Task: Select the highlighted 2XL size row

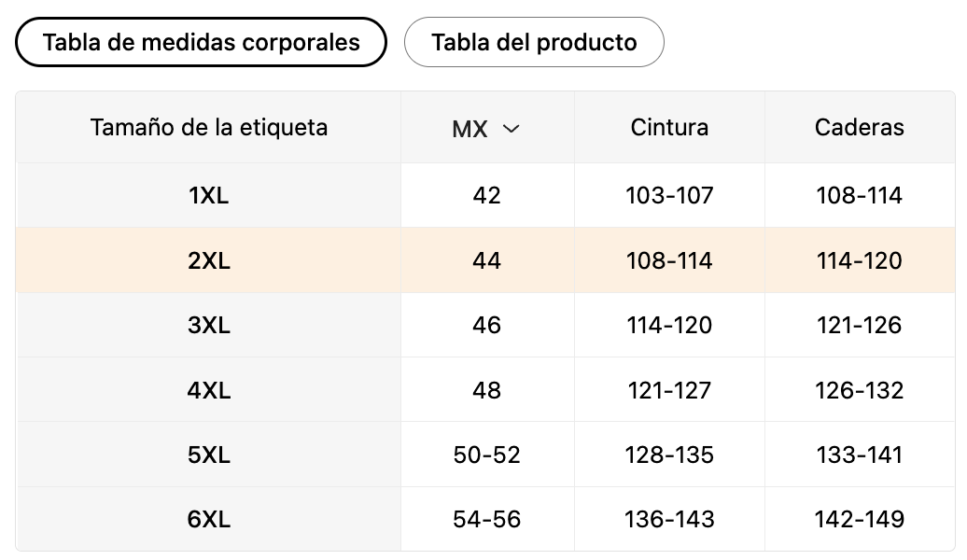Action: point(208,260)
